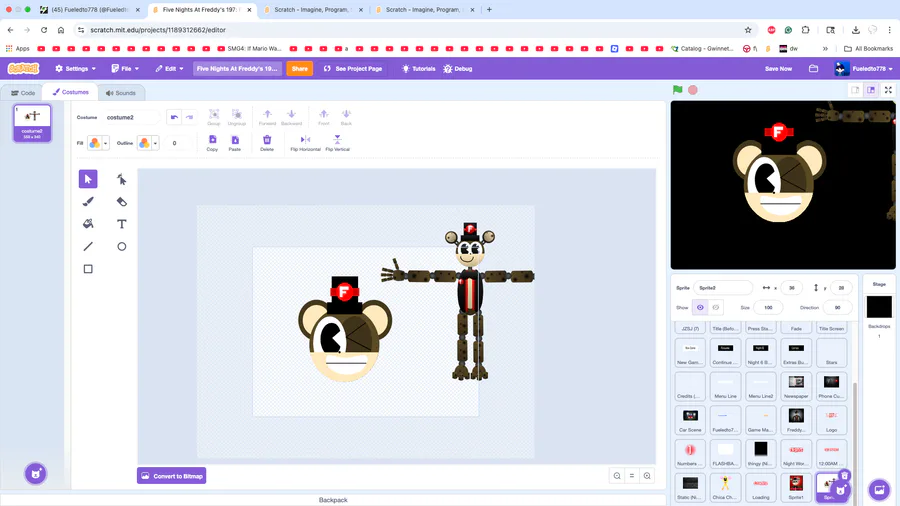This screenshot has height=506, width=900.
Task: Switch to the Costumes tab
Action: tap(71, 92)
